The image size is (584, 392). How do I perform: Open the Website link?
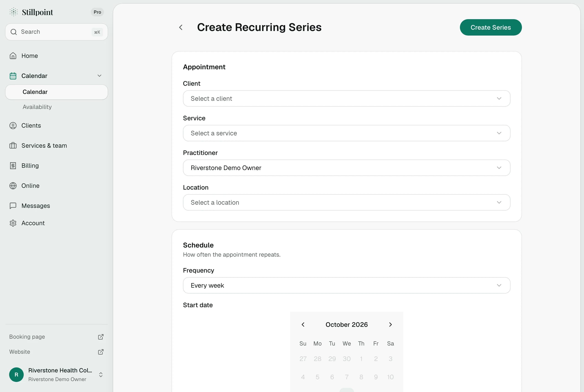click(20, 352)
